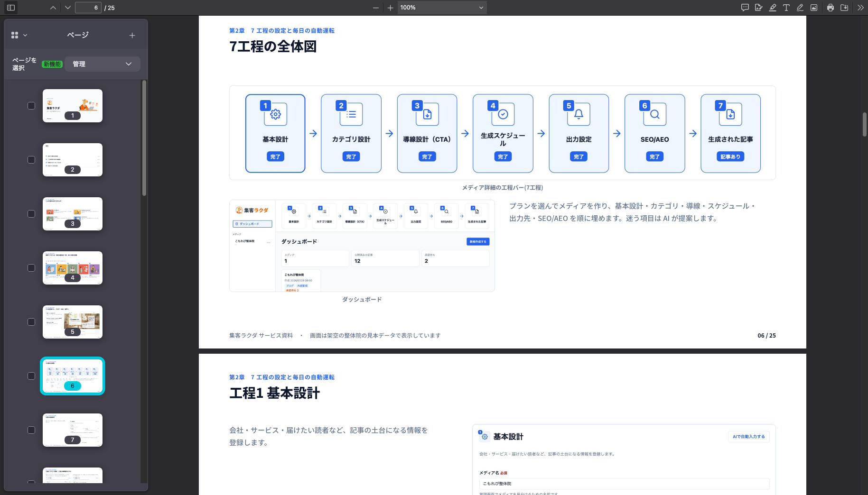Select the add text tool
Screen dimensions: 868x495
click(786, 8)
